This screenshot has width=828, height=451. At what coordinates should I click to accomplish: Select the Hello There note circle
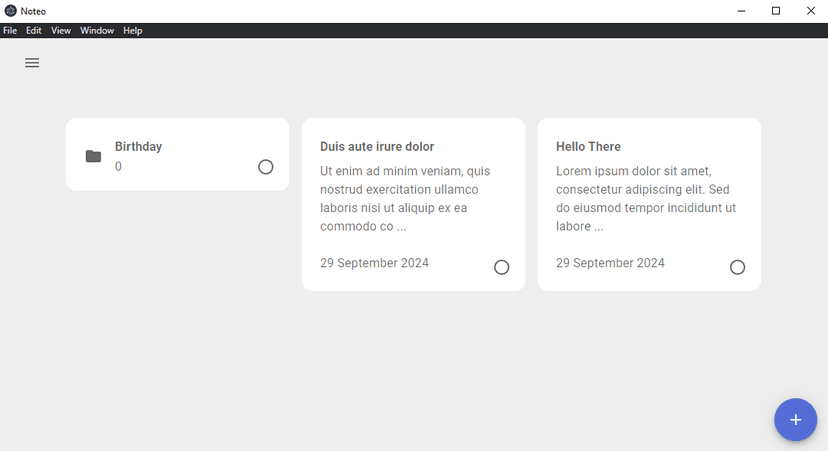coord(737,267)
